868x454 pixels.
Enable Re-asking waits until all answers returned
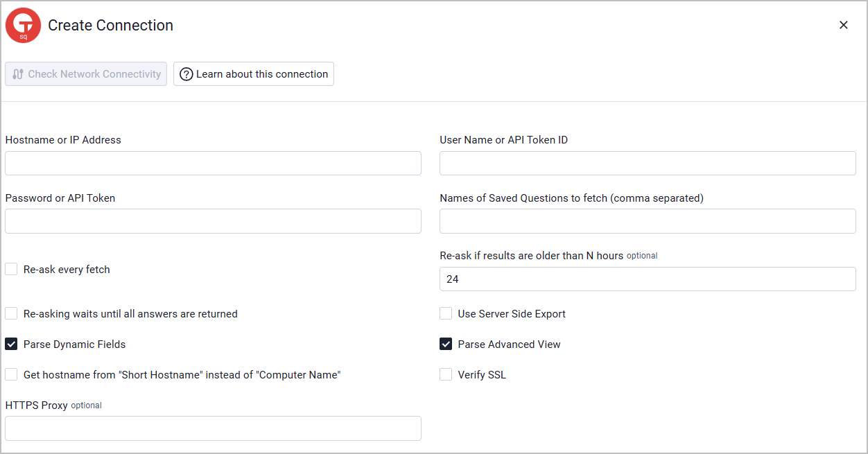tap(11, 313)
